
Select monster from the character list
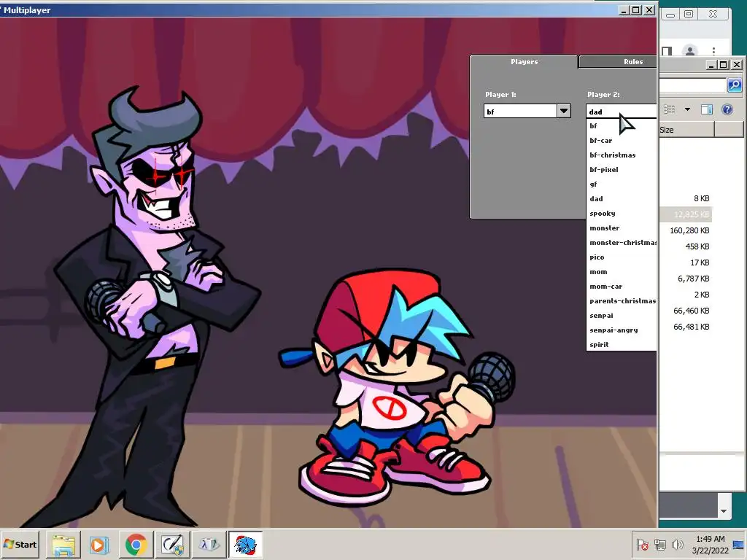coord(622,228)
